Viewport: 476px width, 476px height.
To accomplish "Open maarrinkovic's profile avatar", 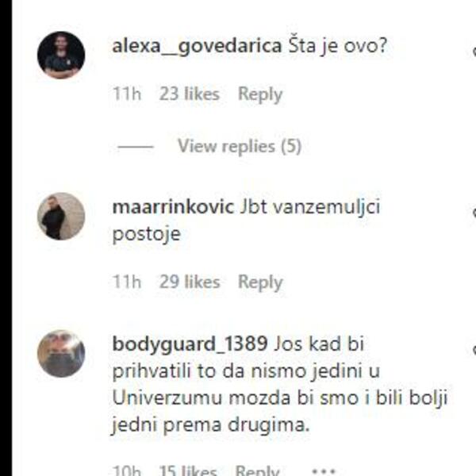I will point(61,216).
